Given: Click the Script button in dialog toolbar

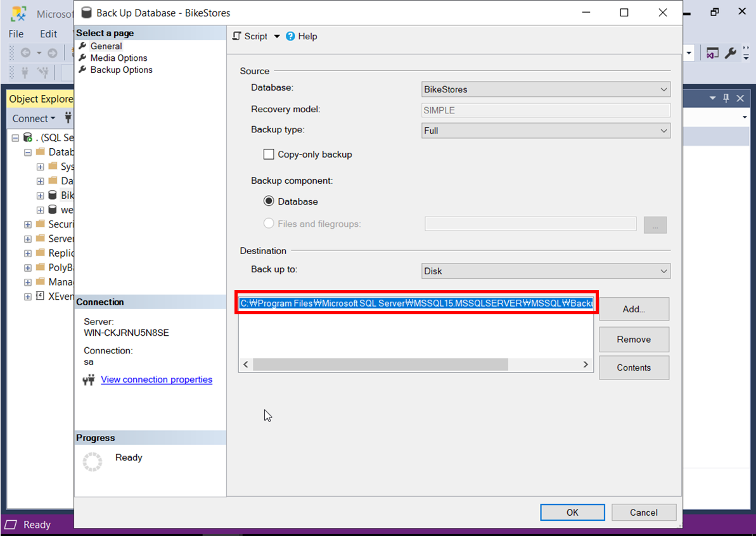Looking at the screenshot, I should pyautogui.click(x=250, y=36).
